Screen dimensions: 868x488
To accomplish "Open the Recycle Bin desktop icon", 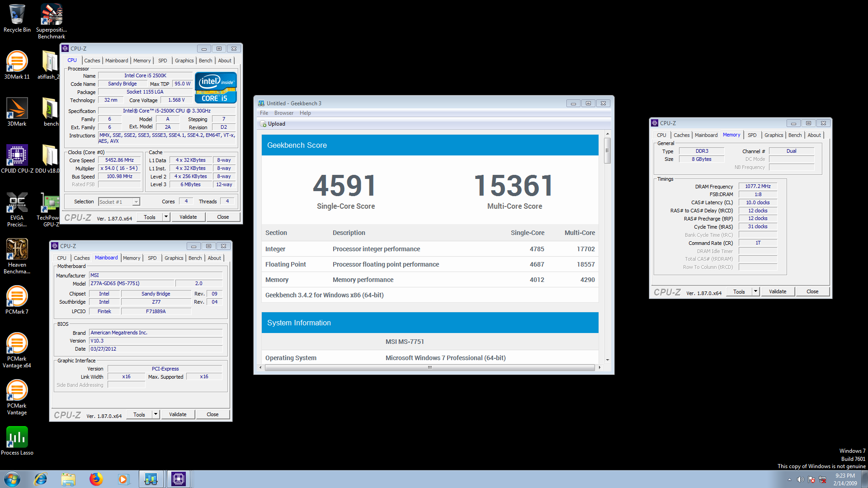I will [x=17, y=19].
